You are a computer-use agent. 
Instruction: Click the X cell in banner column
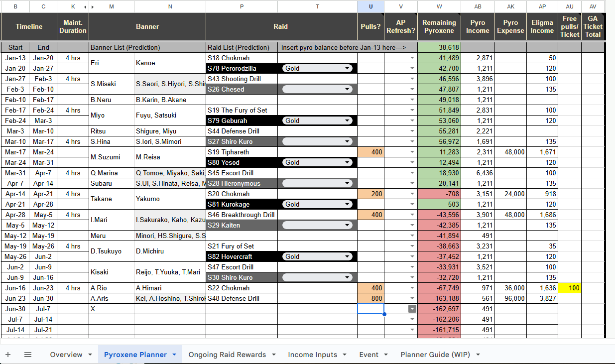click(x=112, y=309)
